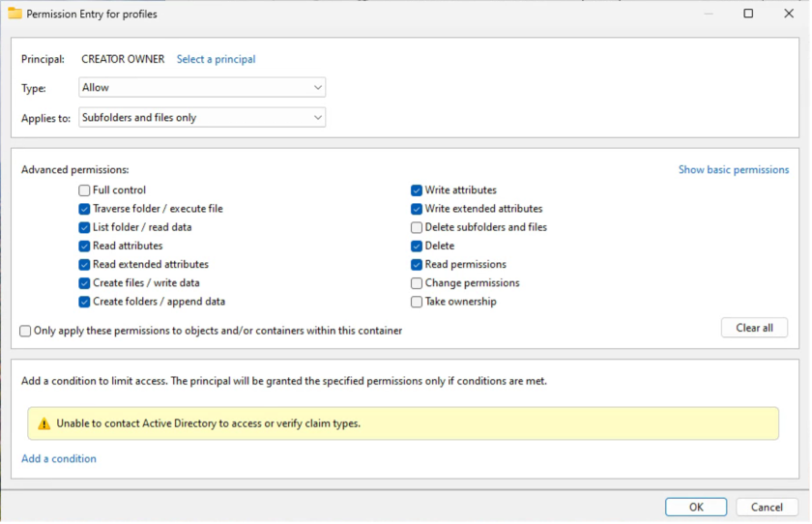The width and height of the screenshot is (812, 524).
Task: Expand the Applies to dropdown
Action: pyautogui.click(x=201, y=118)
